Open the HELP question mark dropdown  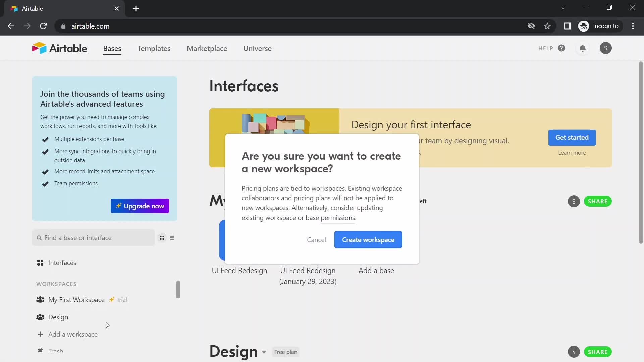pos(561,48)
